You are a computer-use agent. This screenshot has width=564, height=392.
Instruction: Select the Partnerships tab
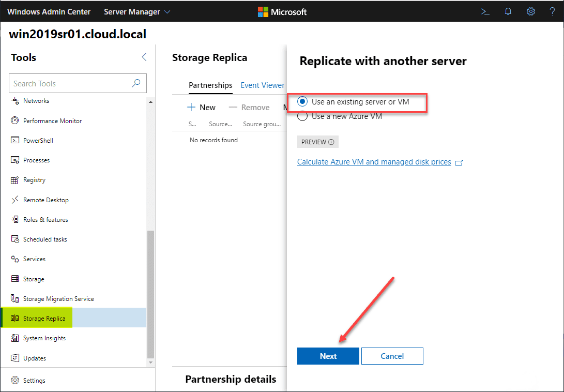click(210, 85)
